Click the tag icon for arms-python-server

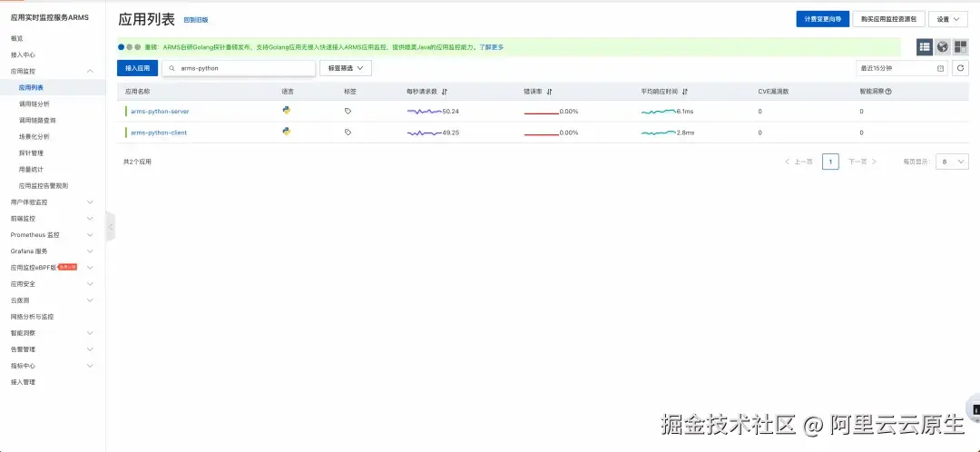click(x=348, y=111)
